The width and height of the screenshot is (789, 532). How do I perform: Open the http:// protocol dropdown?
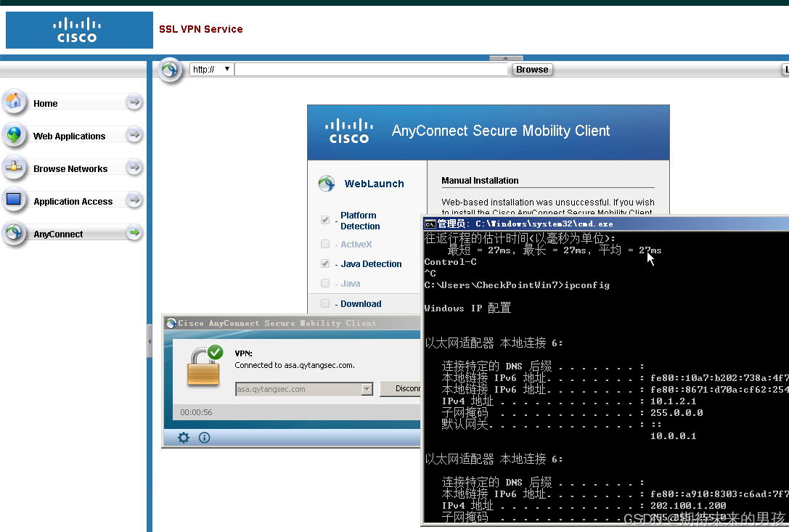click(210, 70)
